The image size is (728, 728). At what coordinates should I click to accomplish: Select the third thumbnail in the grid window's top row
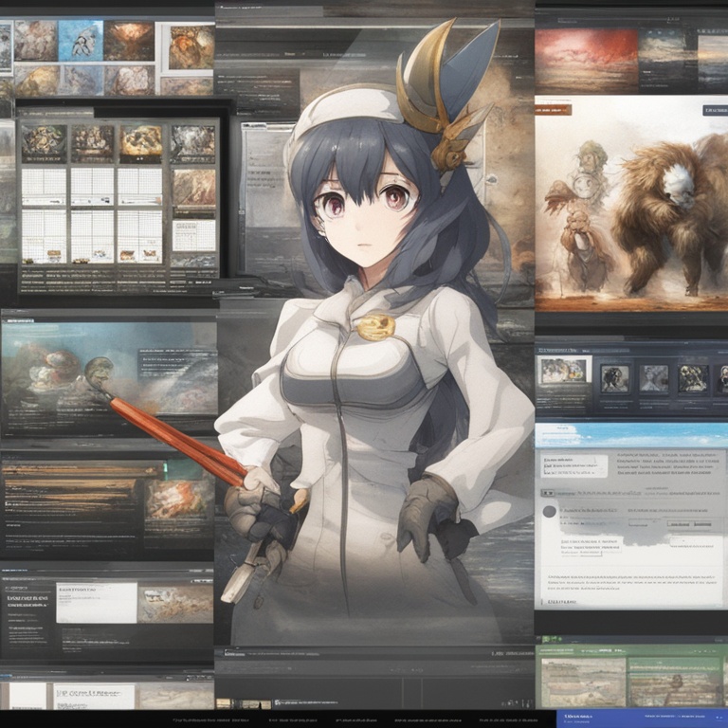click(x=141, y=141)
